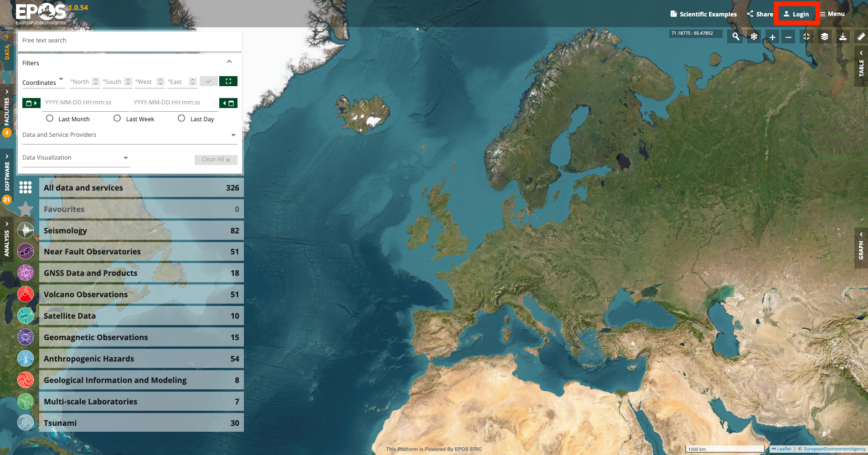The image size is (868, 455).
Task: Zoom out using the minus icon
Action: click(788, 37)
